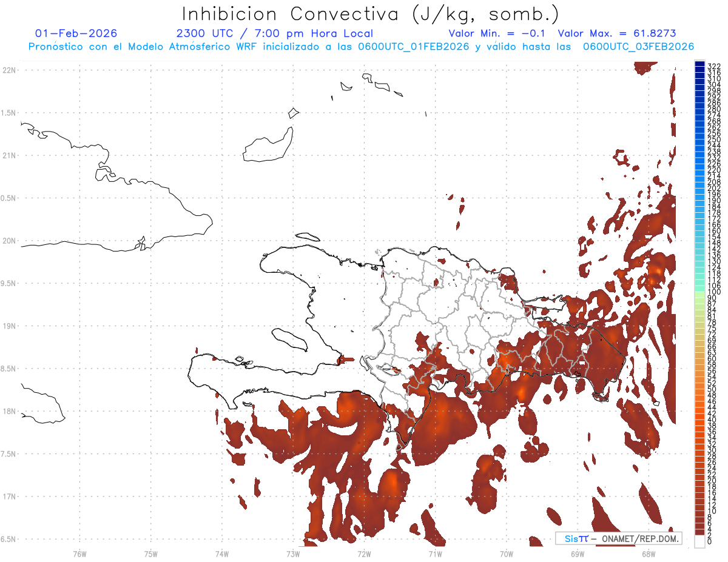This screenshot has width=728, height=562.
Task: Select the darkest blue swatch atop colorbar
Action: point(699,64)
